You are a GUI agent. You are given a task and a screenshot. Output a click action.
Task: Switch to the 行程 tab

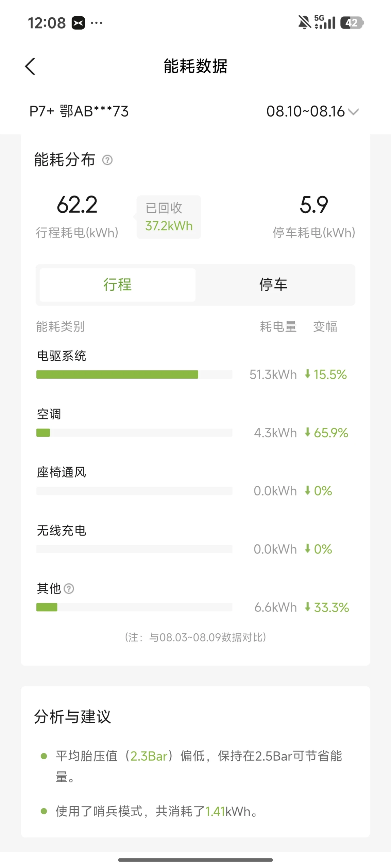coord(118,285)
